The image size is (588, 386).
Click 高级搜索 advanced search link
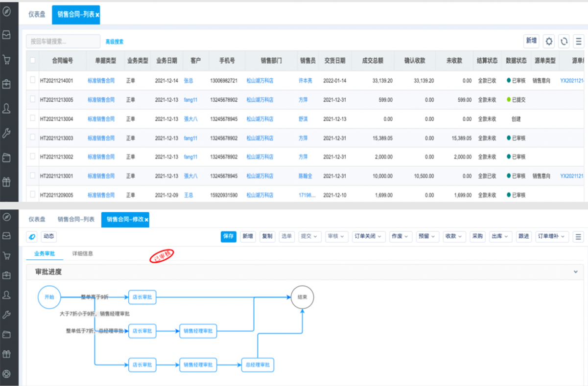pyautogui.click(x=115, y=42)
